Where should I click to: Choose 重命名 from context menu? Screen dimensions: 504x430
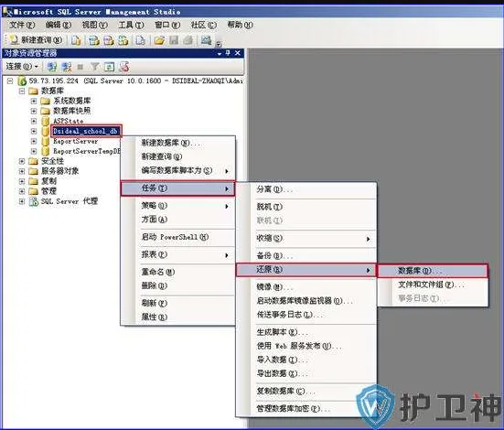[178, 272]
